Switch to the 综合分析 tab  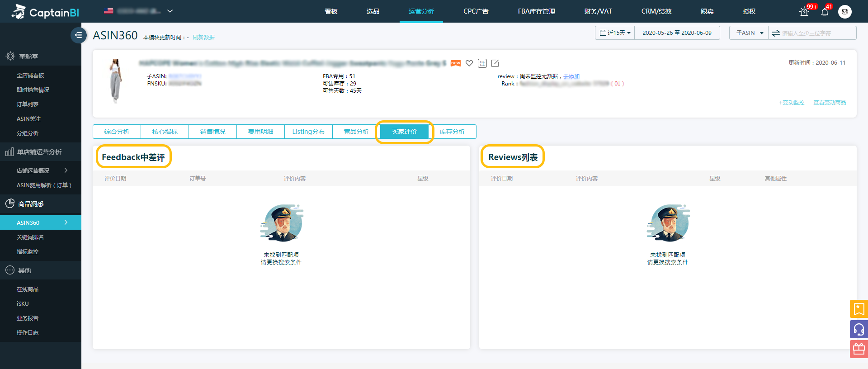(117, 132)
